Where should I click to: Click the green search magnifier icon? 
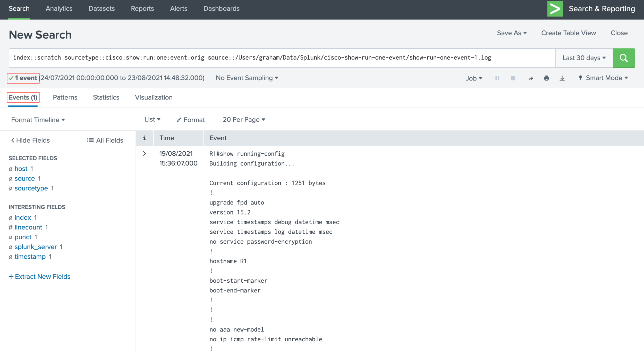click(x=624, y=58)
